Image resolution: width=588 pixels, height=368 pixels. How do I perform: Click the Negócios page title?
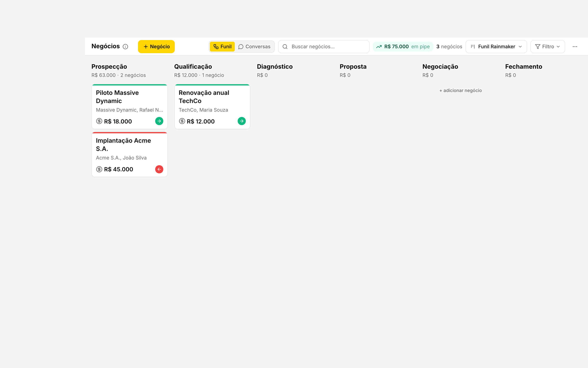click(106, 46)
